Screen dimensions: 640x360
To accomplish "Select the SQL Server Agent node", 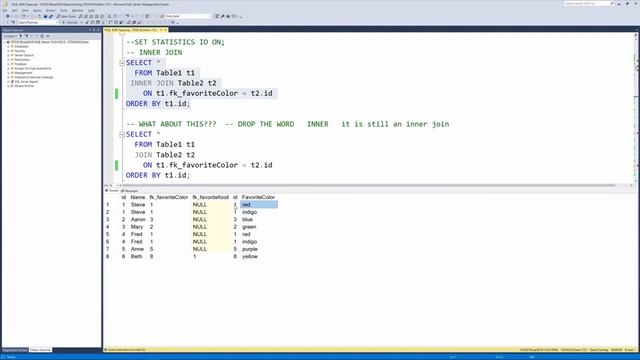I will coord(26,82).
